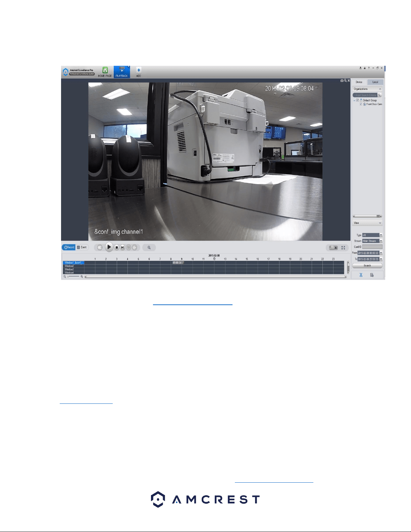Screen dimensions: 411x532
Task: Click the magnifier button next to playback controls
Action: point(149,247)
